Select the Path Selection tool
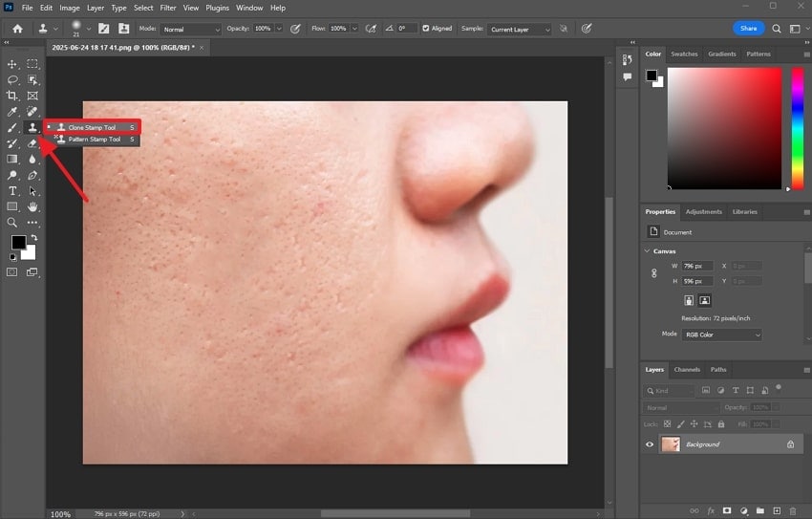812x519 pixels. pos(32,191)
